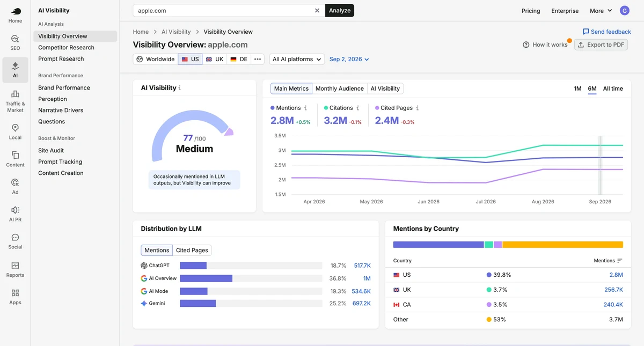Open Brand Performance page in sidebar

(64, 87)
